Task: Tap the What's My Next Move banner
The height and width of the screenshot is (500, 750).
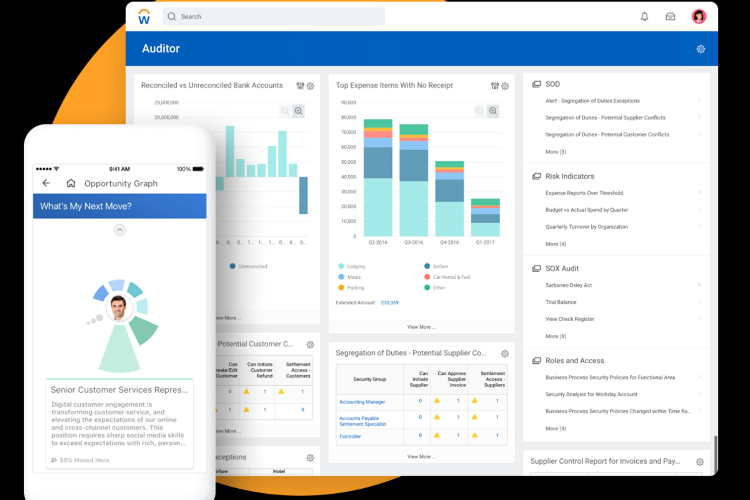Action: click(x=120, y=206)
